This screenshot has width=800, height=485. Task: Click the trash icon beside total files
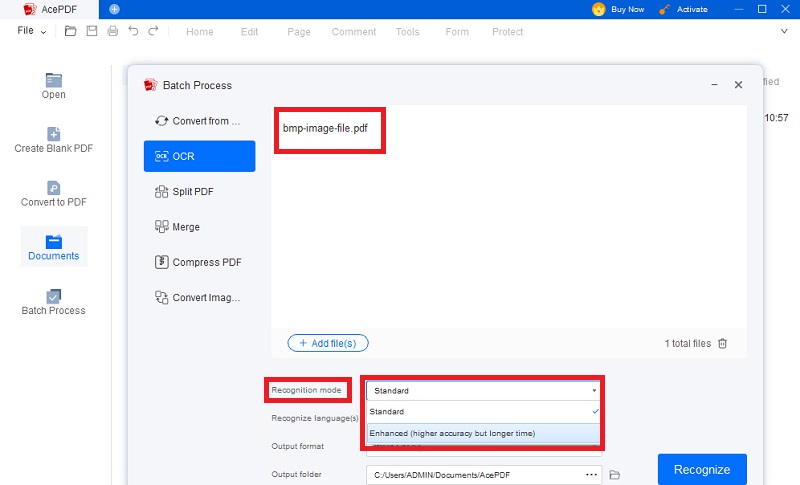722,343
